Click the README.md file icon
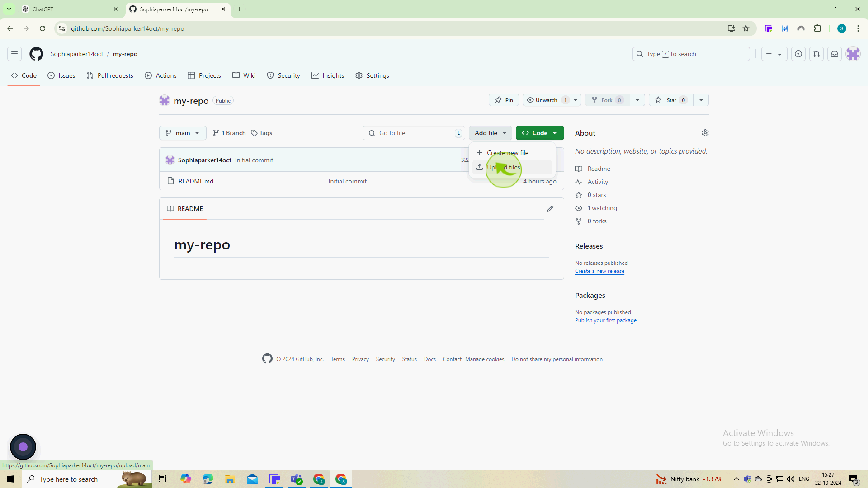868x488 pixels. point(170,181)
